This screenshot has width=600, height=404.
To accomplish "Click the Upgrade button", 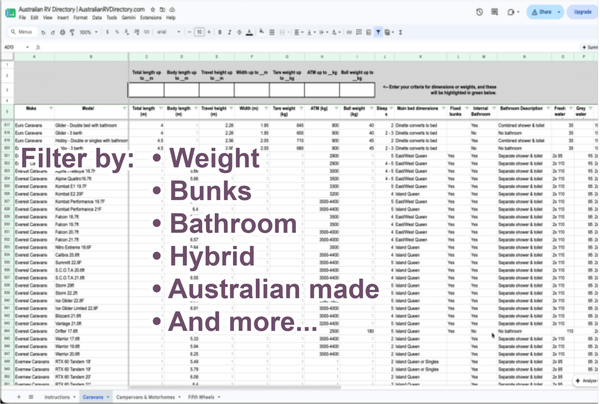I will click(582, 12).
